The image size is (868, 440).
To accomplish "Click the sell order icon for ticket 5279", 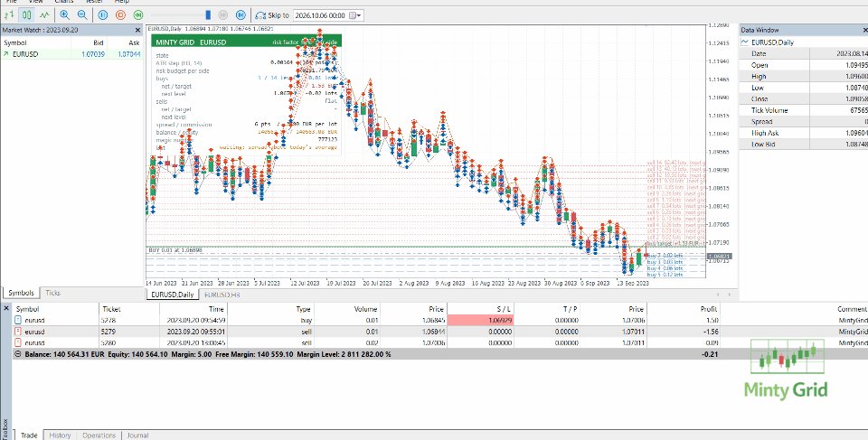I will coord(18,332).
